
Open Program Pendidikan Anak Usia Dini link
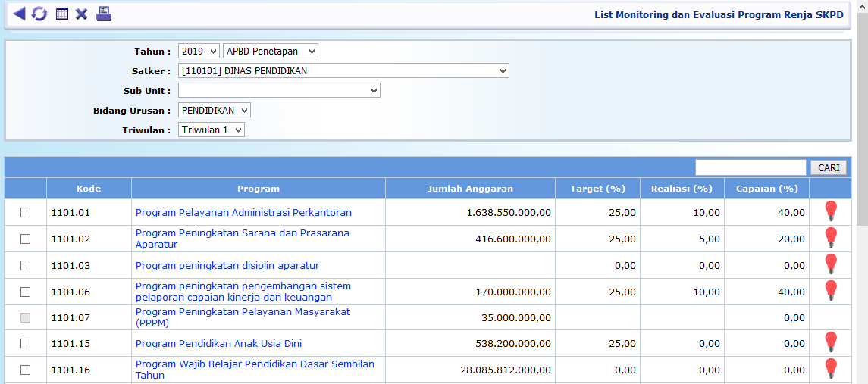pyautogui.click(x=218, y=344)
